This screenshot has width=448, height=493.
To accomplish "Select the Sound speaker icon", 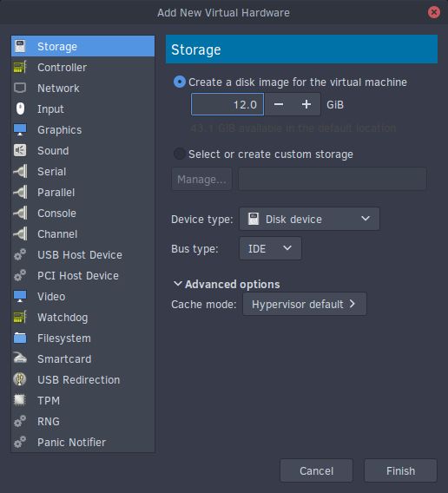I will coord(20,150).
